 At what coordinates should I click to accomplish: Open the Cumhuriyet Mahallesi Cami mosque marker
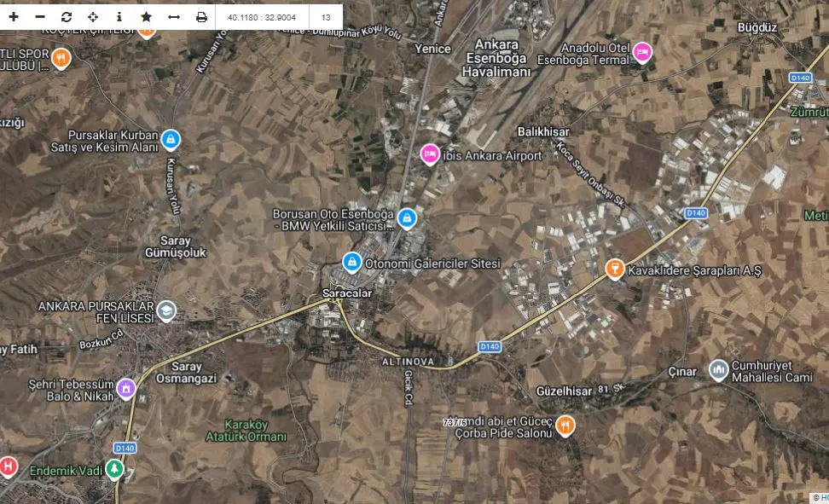[x=718, y=370]
